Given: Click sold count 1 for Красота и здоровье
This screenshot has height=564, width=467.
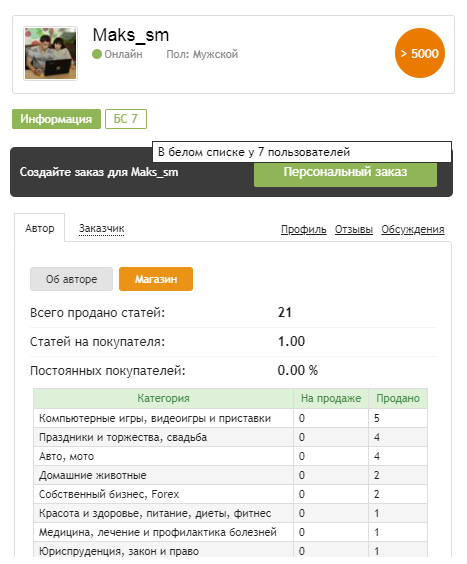Looking at the screenshot, I should click(x=377, y=513).
